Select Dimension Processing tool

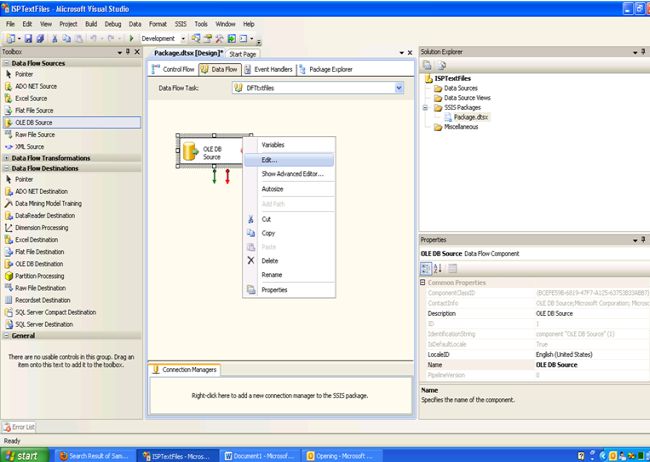click(x=41, y=227)
